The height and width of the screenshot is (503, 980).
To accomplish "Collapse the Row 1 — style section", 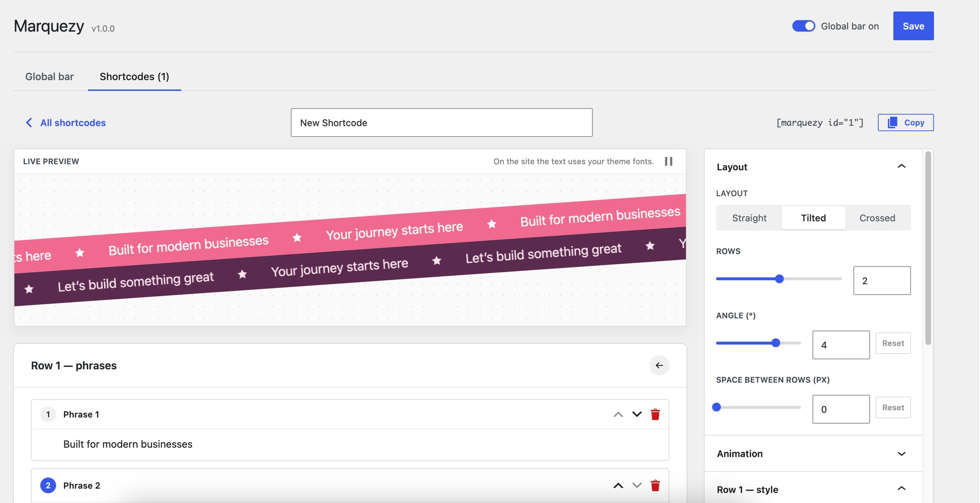I will [x=901, y=489].
